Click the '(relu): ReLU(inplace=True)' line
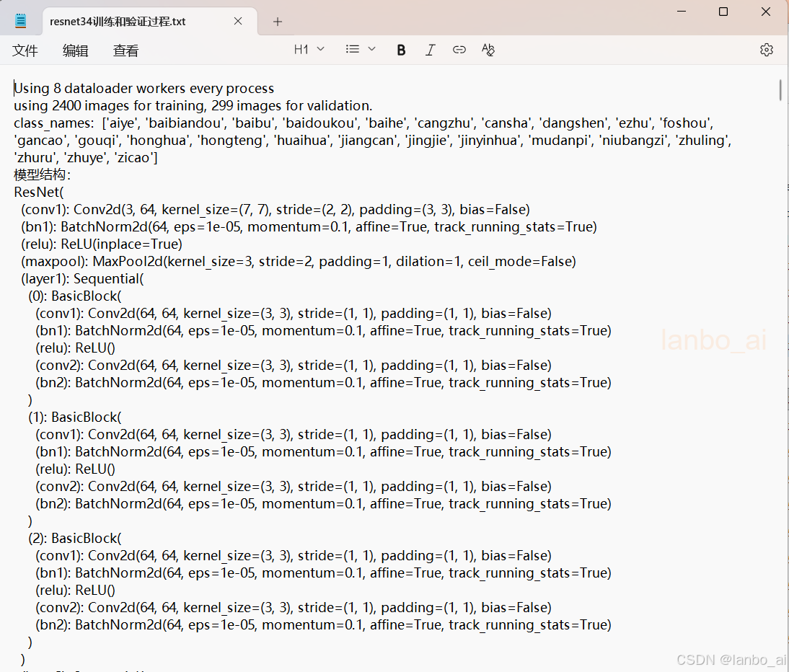 [x=102, y=244]
